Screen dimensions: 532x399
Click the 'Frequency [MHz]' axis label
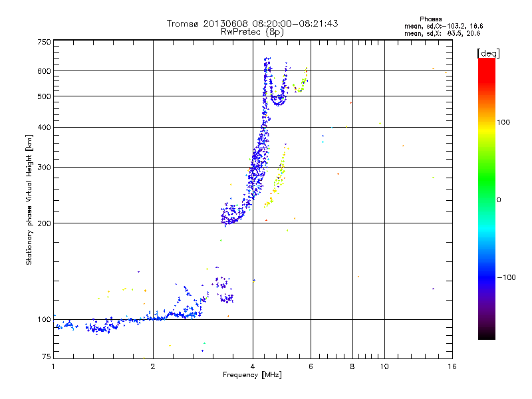tap(252, 375)
